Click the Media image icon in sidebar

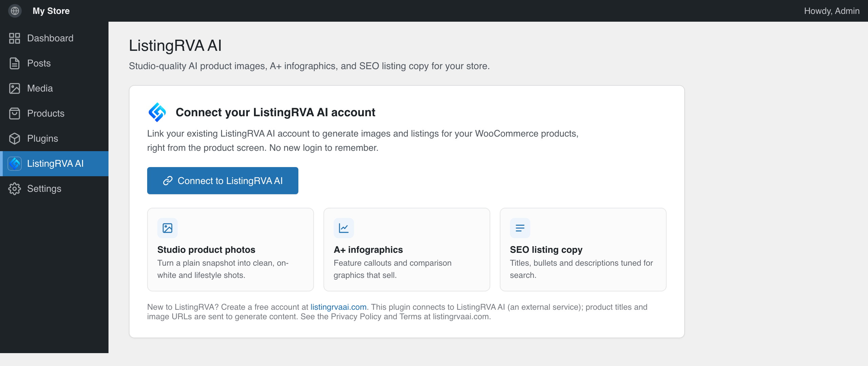(15, 88)
